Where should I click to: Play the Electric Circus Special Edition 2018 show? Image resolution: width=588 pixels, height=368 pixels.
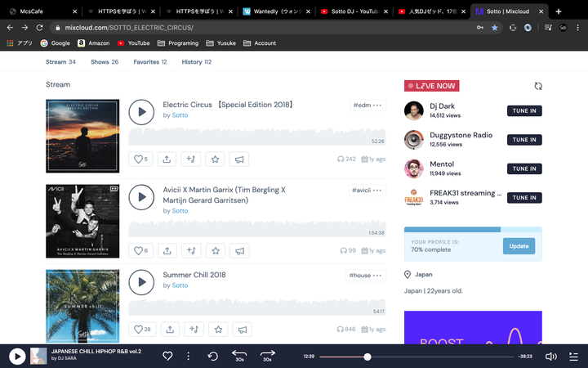141,112
